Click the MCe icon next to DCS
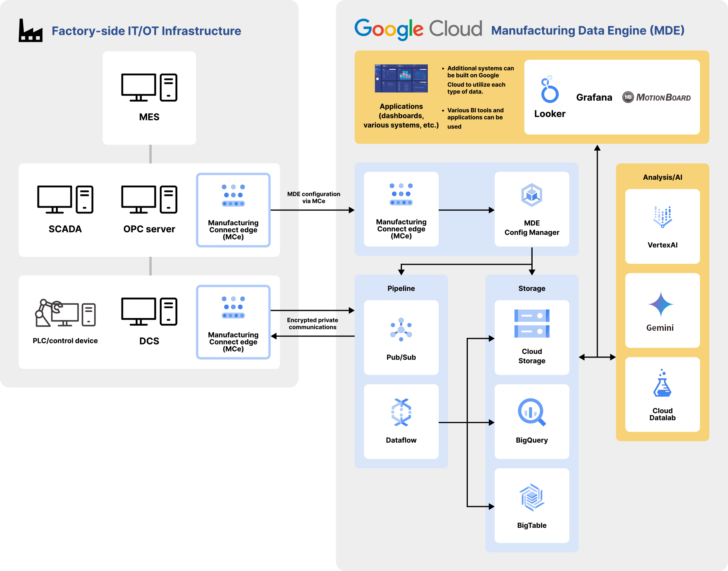Image resolution: width=728 pixels, height=571 pixels. point(233,307)
